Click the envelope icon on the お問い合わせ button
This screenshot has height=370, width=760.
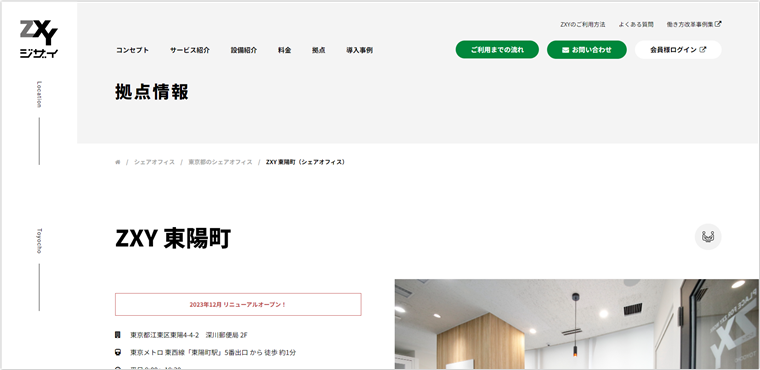click(565, 50)
